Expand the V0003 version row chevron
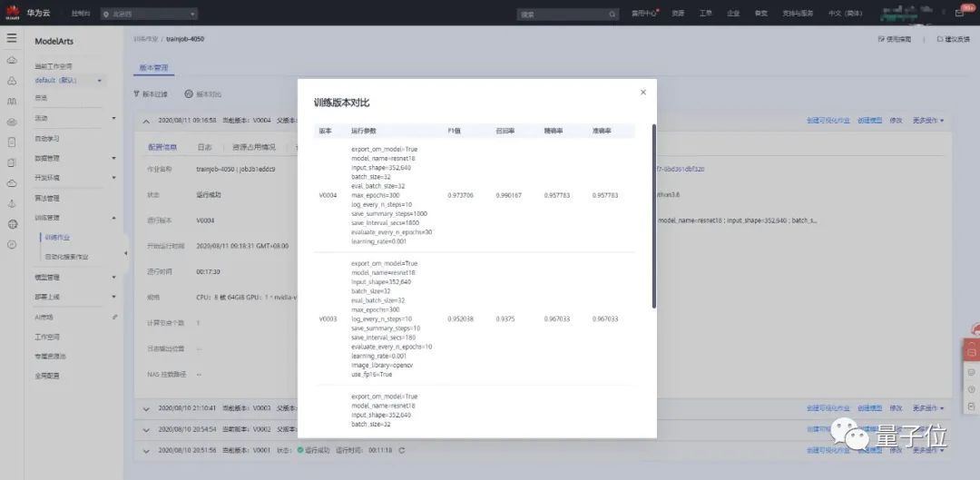980x480 pixels. point(146,408)
